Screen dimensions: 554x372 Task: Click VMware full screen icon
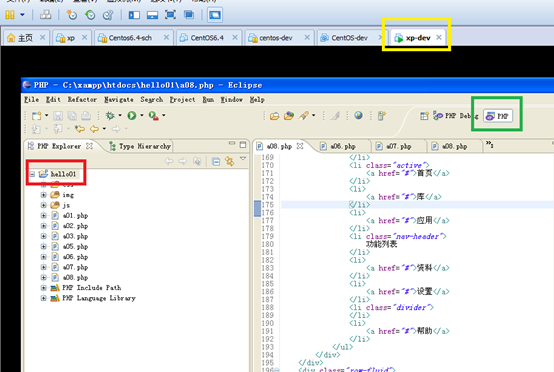pyautogui.click(x=170, y=15)
